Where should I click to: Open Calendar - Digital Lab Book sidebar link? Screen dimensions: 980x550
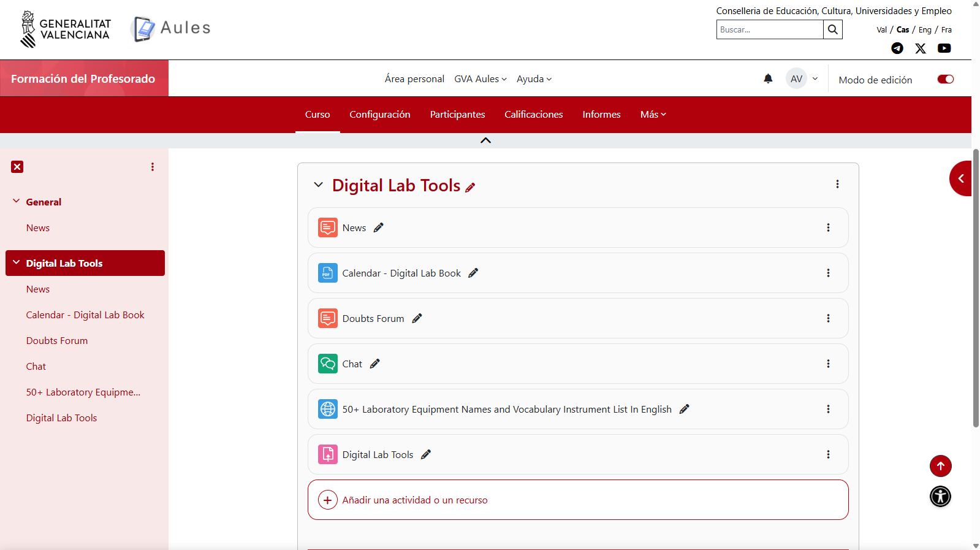85,315
